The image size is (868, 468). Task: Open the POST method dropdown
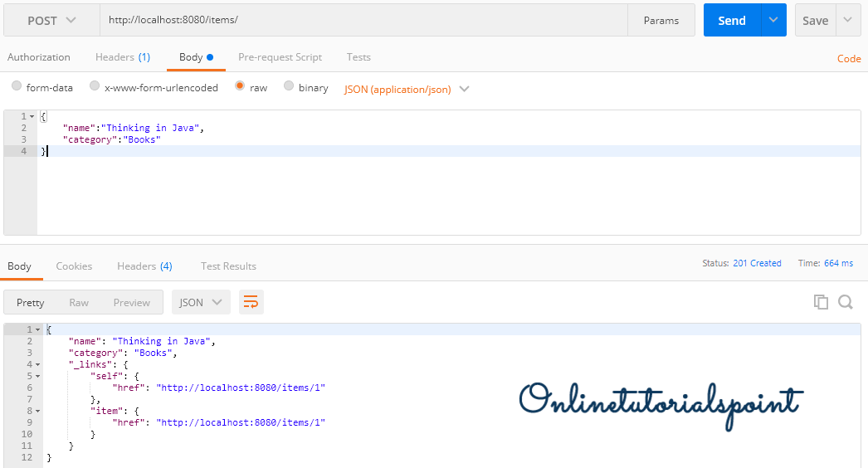pos(51,20)
